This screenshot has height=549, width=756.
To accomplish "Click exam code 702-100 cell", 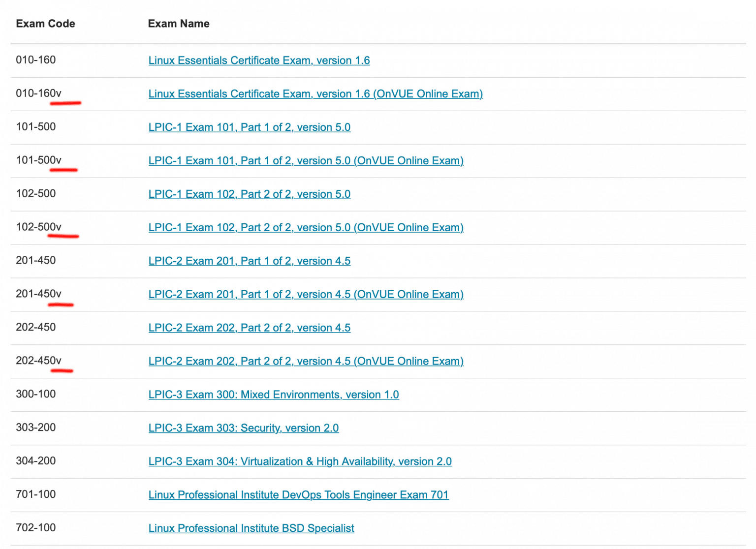I will click(36, 528).
